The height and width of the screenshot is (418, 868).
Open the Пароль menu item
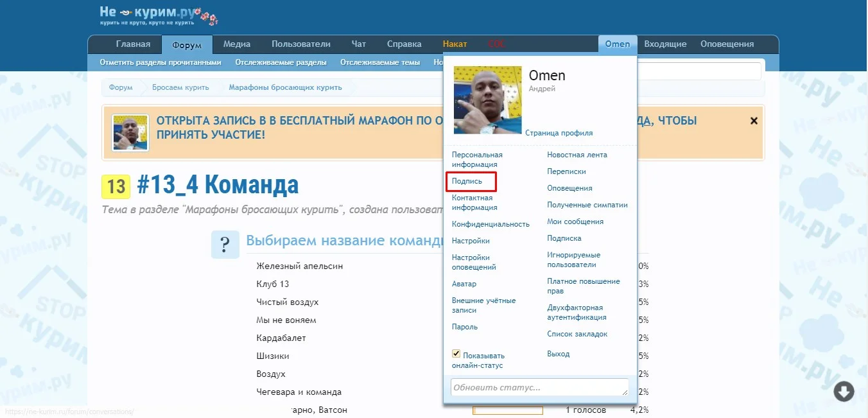coord(465,327)
